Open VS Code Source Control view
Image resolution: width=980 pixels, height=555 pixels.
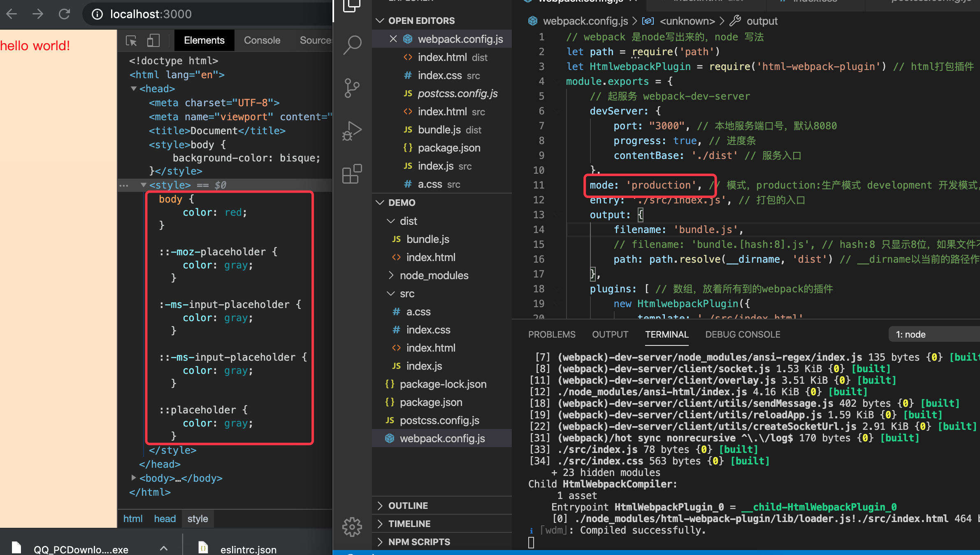point(352,88)
